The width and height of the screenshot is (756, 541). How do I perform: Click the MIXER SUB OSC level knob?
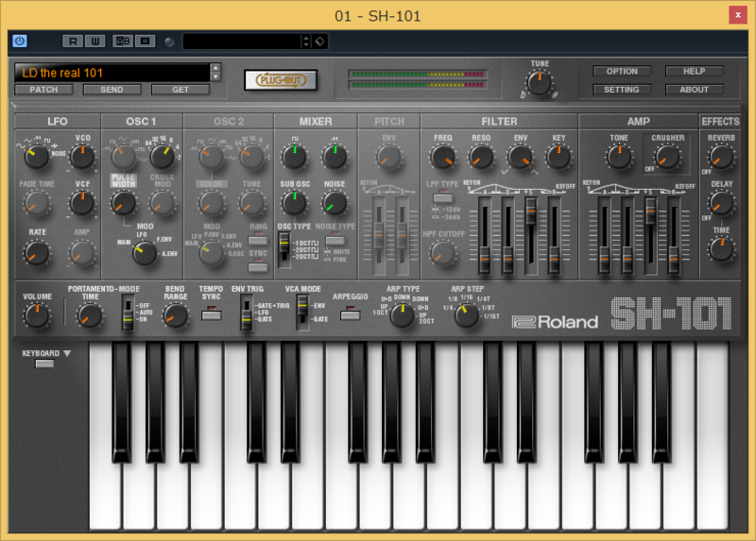294,203
